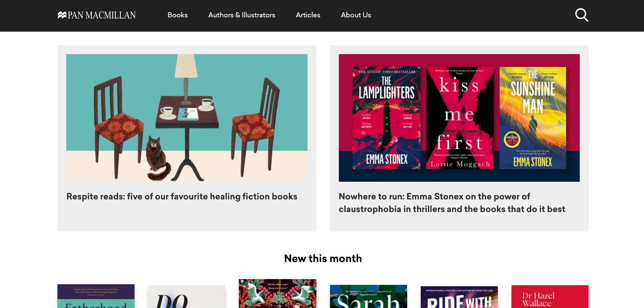Viewport: 644px width, 308px height.
Task: Open the Respite reads healing fiction article
Action: click(182, 196)
